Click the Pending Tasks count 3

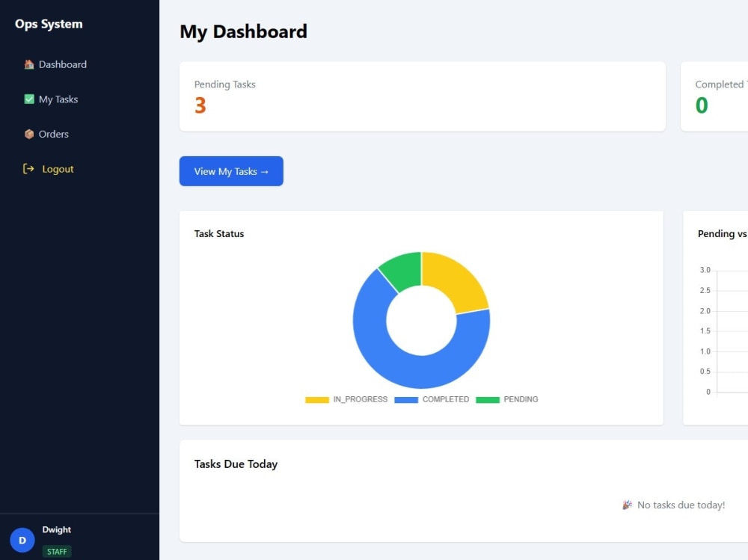tap(200, 105)
